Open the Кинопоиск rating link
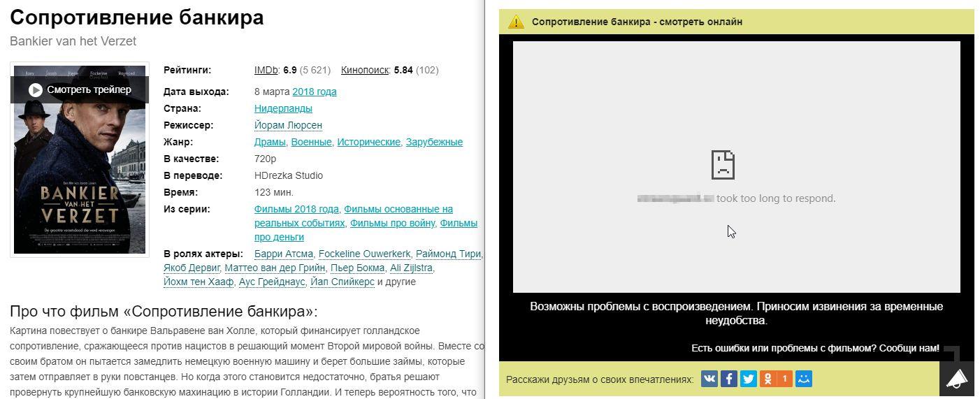 point(364,70)
